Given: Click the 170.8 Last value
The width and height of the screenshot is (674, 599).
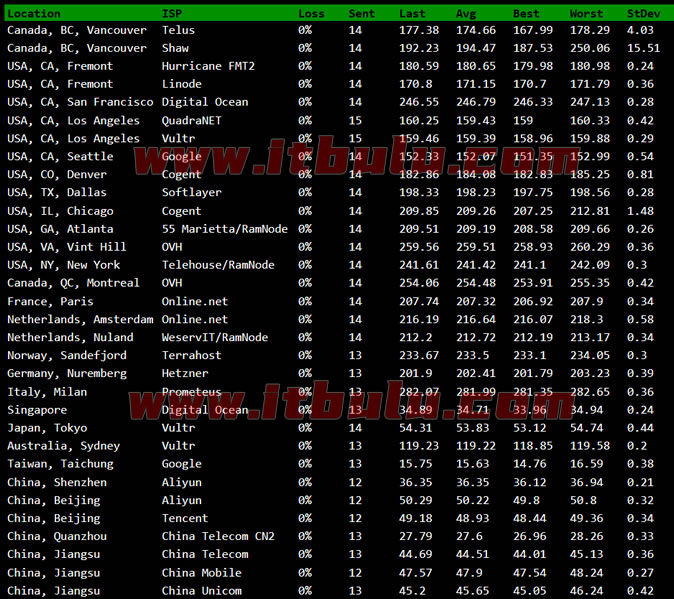Looking at the screenshot, I should pos(416,84).
